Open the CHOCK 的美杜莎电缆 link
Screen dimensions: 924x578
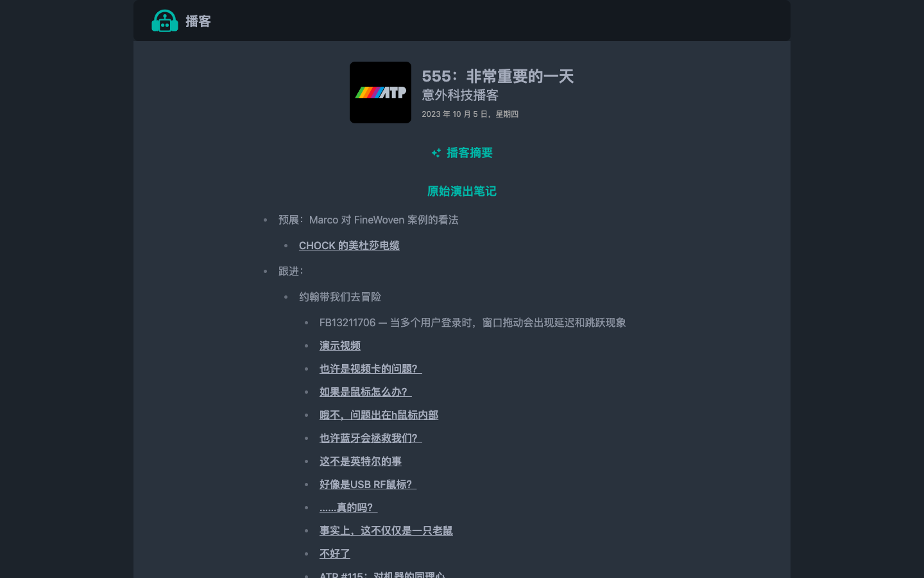(349, 245)
